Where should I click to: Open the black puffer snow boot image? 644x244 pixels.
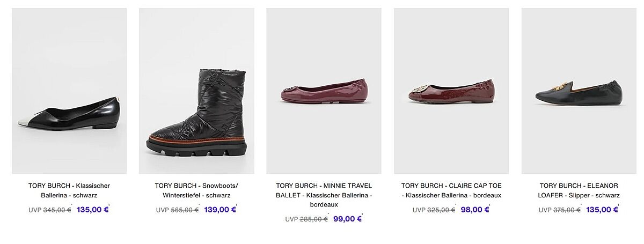pos(196,91)
